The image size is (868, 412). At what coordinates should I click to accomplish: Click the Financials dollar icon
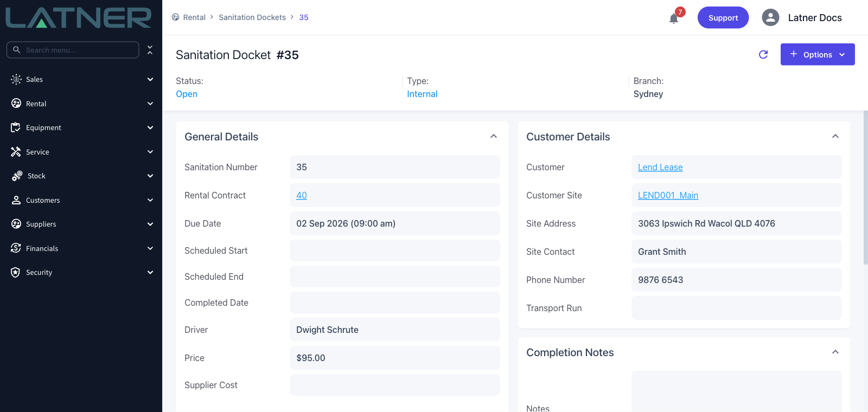click(x=16, y=248)
